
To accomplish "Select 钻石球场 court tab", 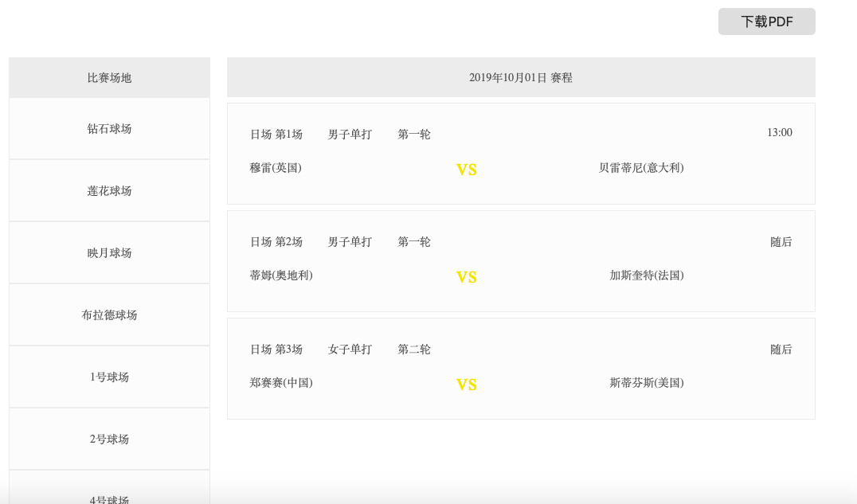I will pos(109,129).
